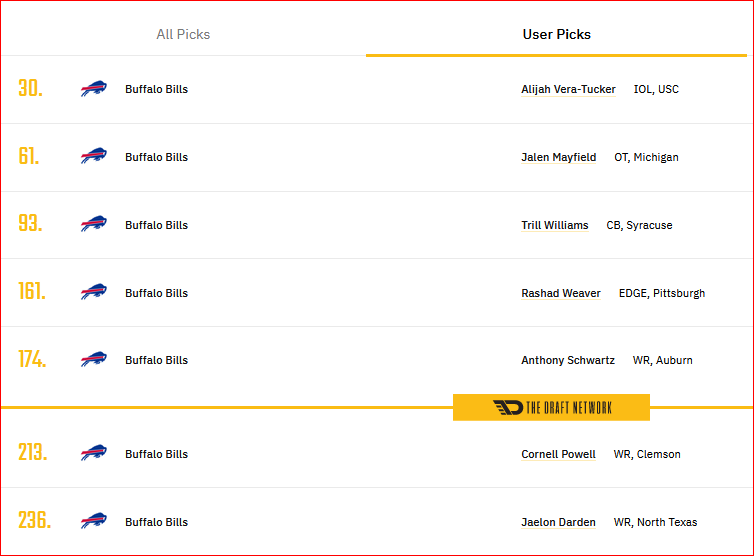Open Jalen Mayfield player profile
Image resolution: width=754 pixels, height=556 pixels.
[559, 157]
